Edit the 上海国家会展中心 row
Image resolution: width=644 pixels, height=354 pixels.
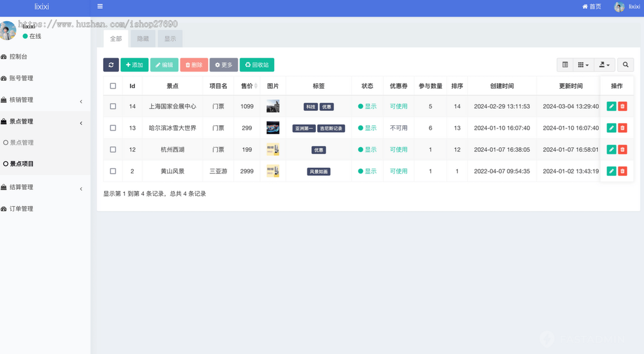[x=611, y=106]
